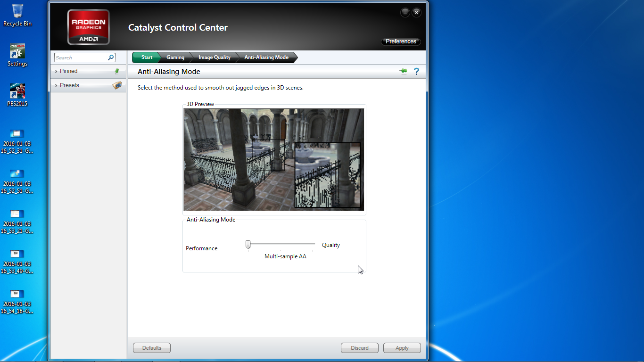This screenshot has width=644, height=362.
Task: Select the 2016-01-03 16_52_51 desktop file
Action: (17, 182)
